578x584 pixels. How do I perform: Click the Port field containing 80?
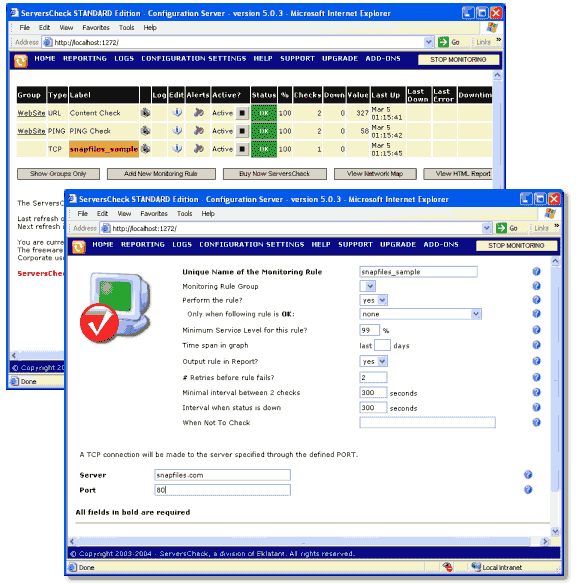222,490
